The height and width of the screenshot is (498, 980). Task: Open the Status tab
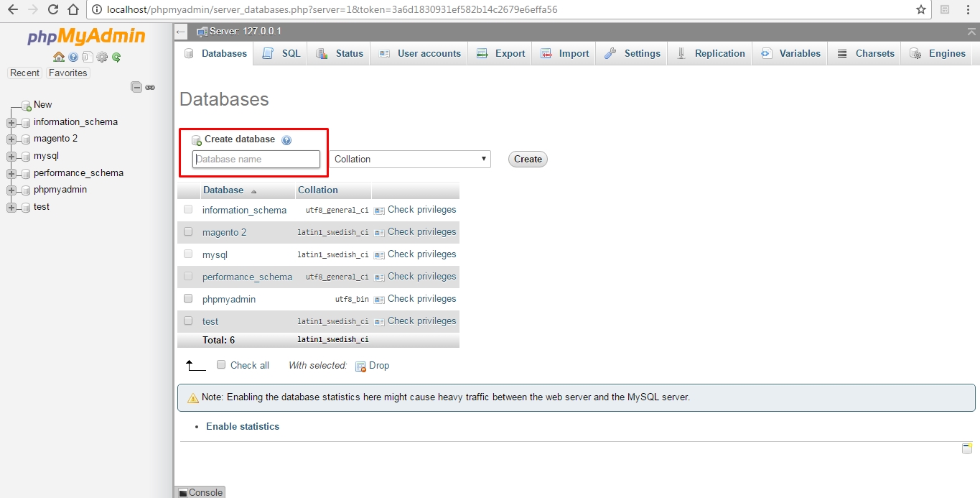pyautogui.click(x=340, y=53)
